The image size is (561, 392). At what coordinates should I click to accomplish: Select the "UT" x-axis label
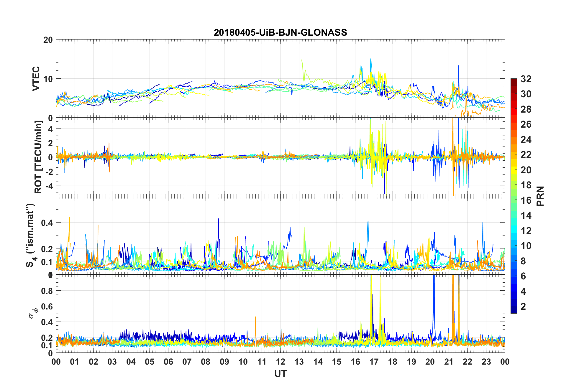tap(280, 374)
